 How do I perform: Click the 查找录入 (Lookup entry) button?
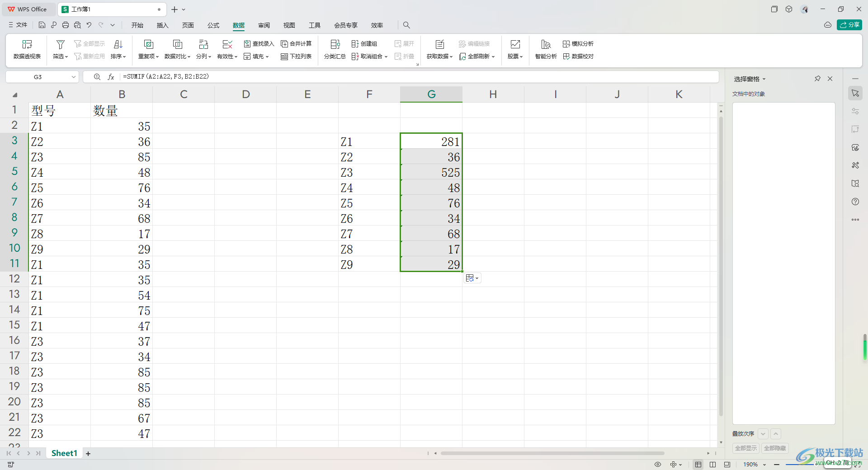click(259, 44)
